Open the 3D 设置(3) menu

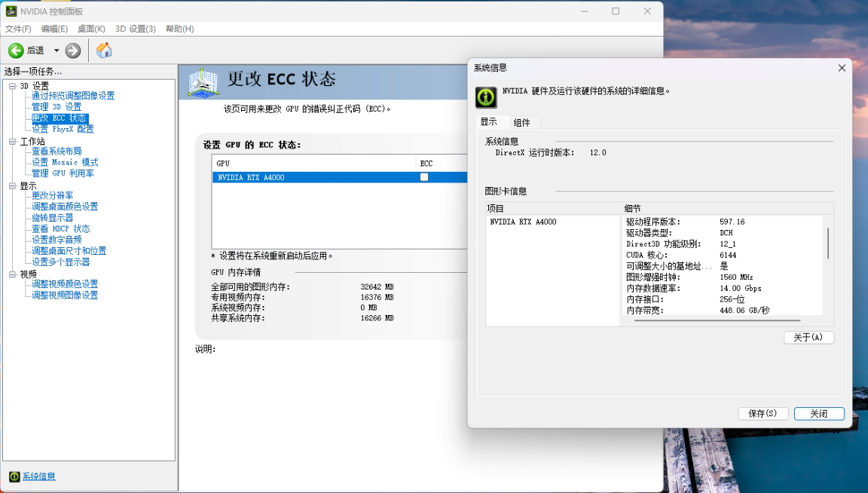point(136,29)
